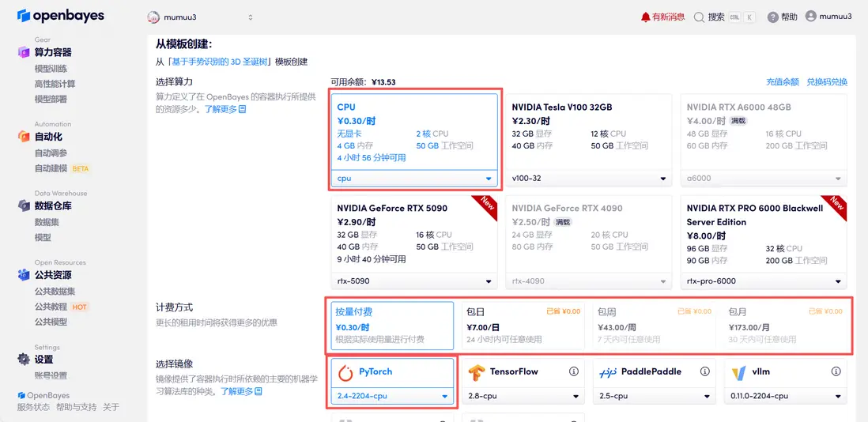Choose the 包周 billing option
The height and width of the screenshot is (422, 868).
655,326
